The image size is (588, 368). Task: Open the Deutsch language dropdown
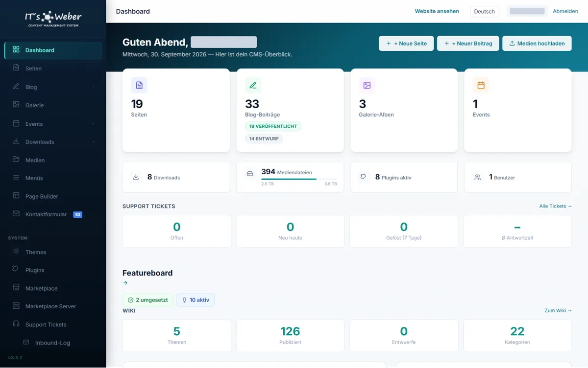[x=484, y=11]
